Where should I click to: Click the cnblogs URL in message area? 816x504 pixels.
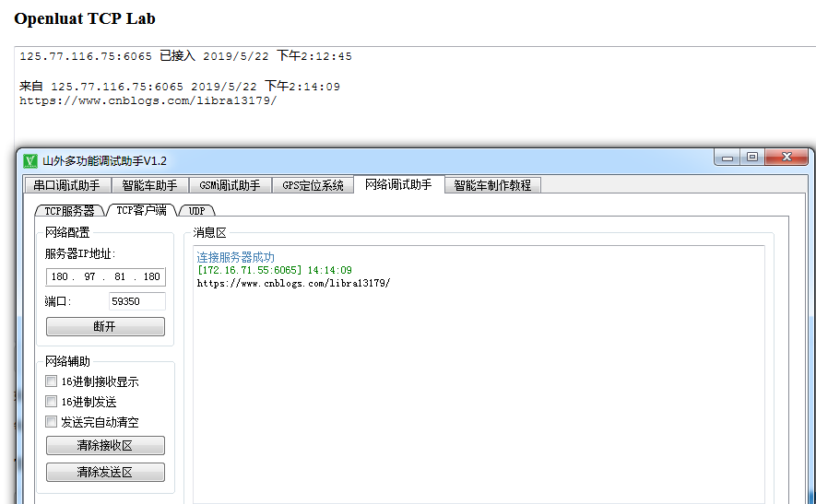click(x=293, y=284)
